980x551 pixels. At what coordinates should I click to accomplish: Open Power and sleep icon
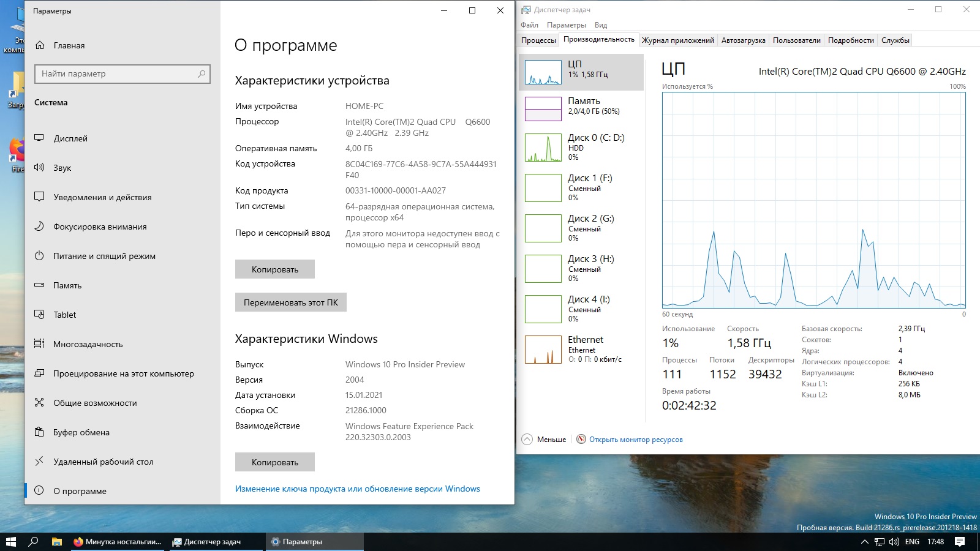pyautogui.click(x=39, y=256)
